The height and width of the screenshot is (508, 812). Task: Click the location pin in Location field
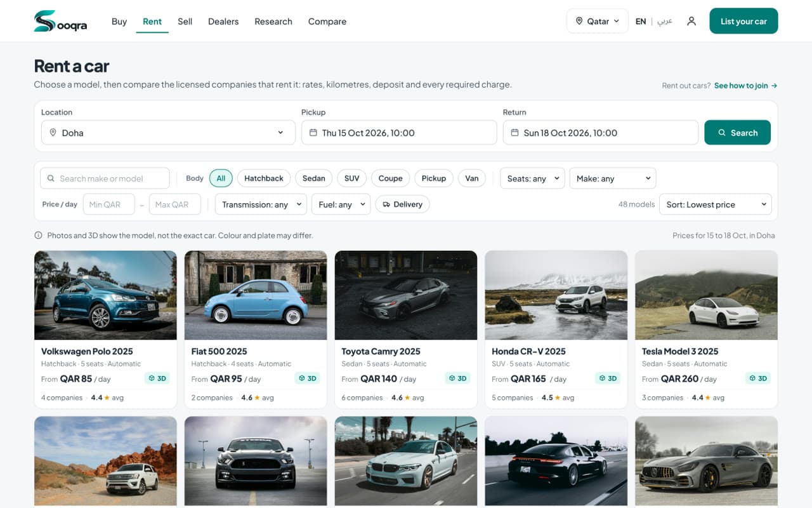point(53,133)
